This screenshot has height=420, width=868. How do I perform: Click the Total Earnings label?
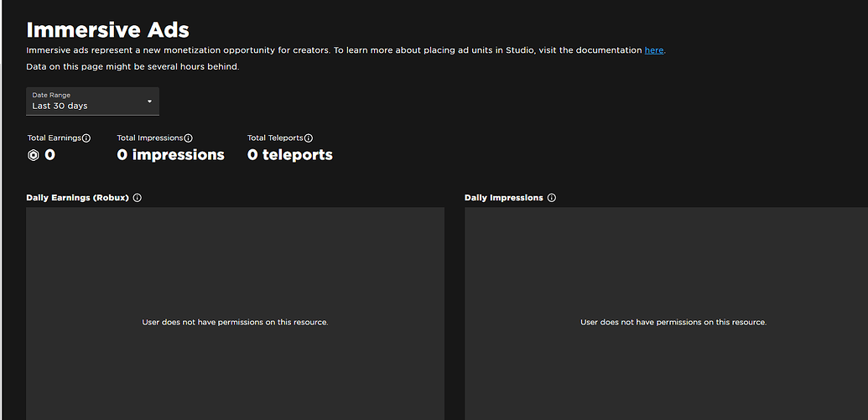[x=55, y=137]
